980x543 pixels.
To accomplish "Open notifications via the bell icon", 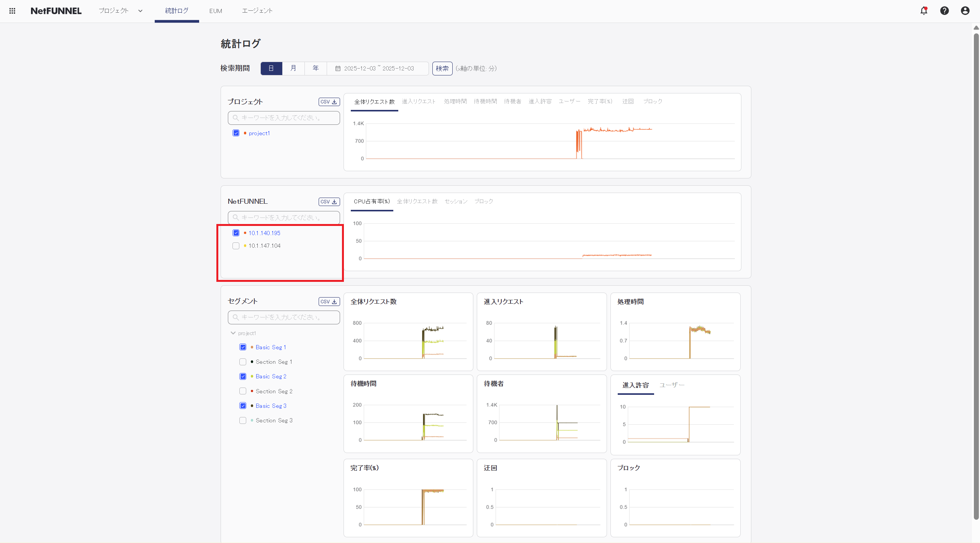I will (x=923, y=11).
